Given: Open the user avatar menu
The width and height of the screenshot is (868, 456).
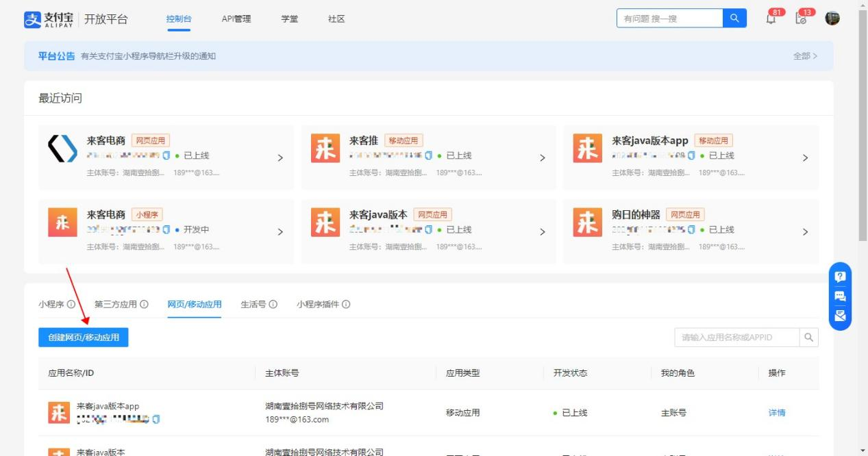Looking at the screenshot, I should click(832, 18).
